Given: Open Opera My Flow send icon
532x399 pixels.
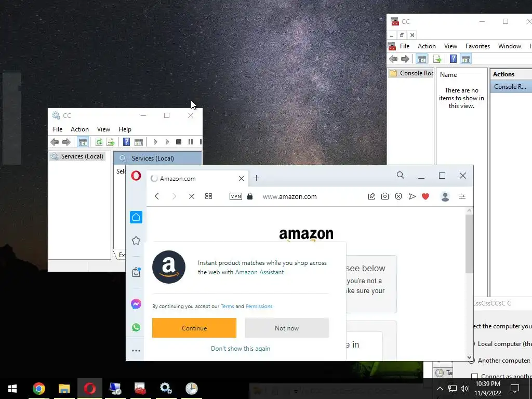Looking at the screenshot, I should tap(412, 196).
